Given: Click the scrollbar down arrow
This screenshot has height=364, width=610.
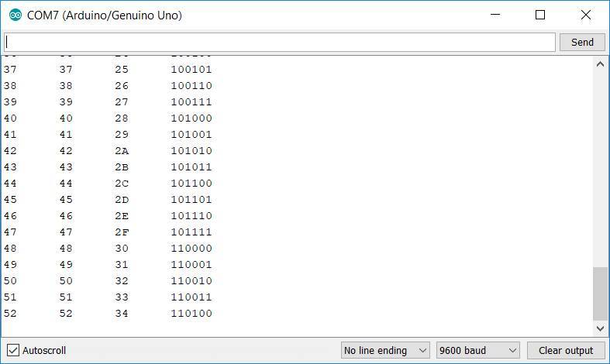Looking at the screenshot, I should tap(600, 328).
